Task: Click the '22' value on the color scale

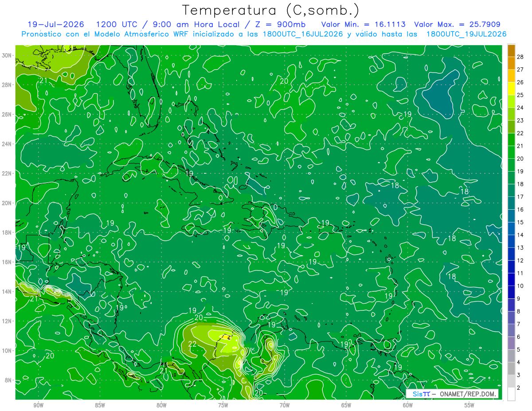Action: [520, 133]
